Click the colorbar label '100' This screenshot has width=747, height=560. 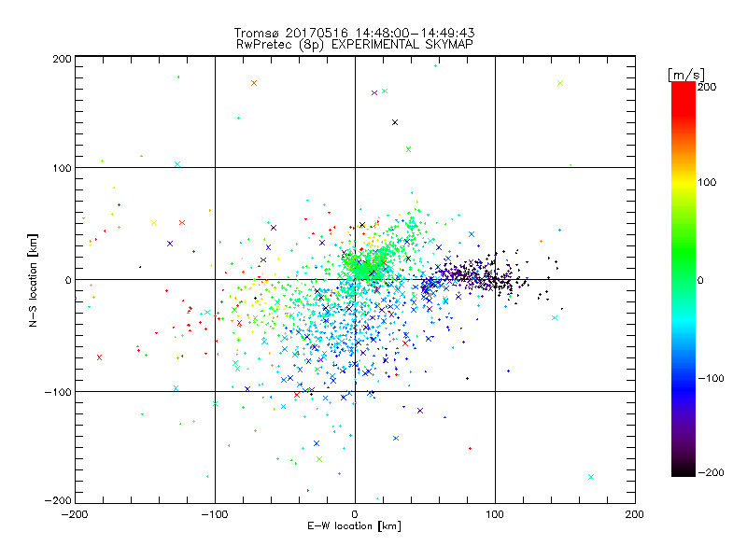(707, 182)
